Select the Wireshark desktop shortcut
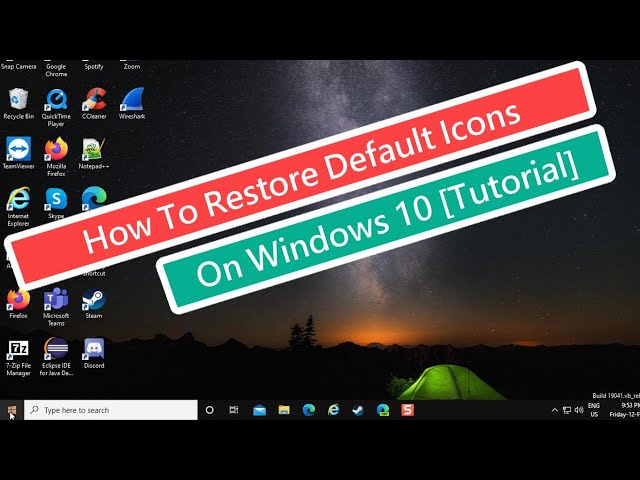Screen dimensions: 640x480 coord(132,104)
